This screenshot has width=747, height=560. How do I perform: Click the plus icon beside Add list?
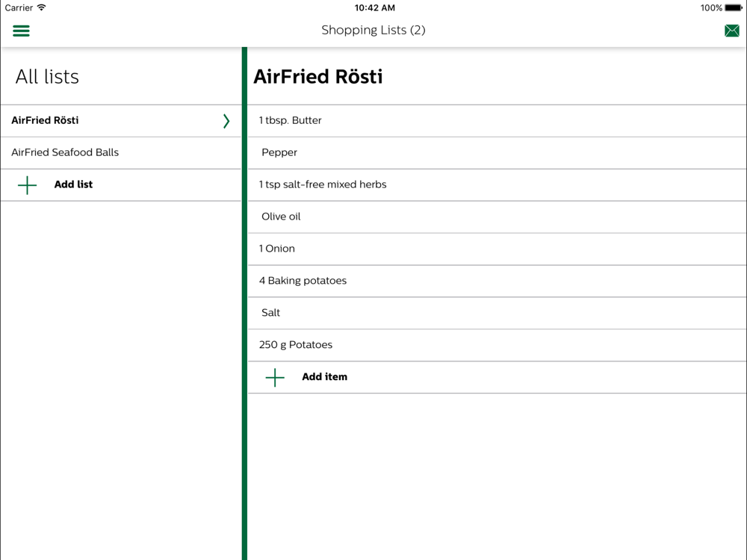pos(27,185)
